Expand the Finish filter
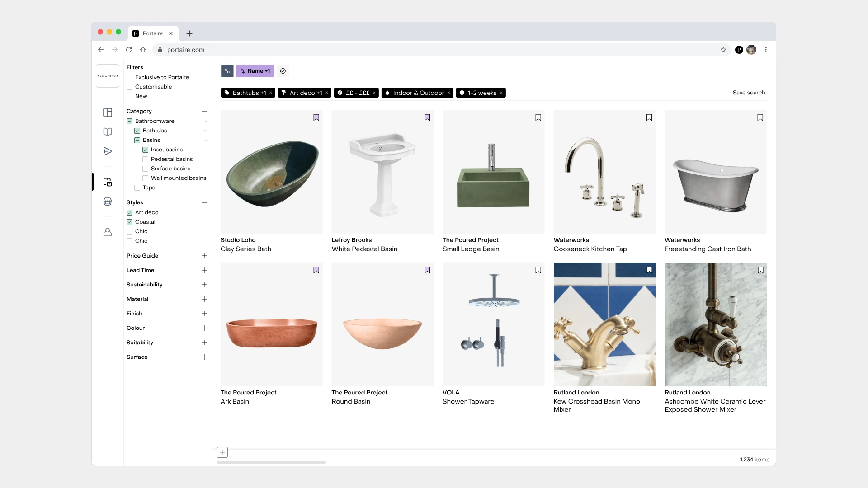 204,314
